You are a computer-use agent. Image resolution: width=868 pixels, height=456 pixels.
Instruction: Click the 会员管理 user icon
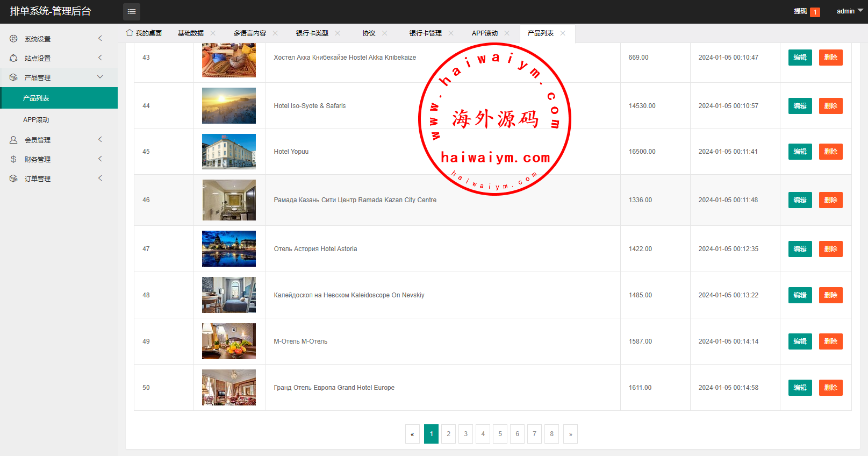pos(13,140)
